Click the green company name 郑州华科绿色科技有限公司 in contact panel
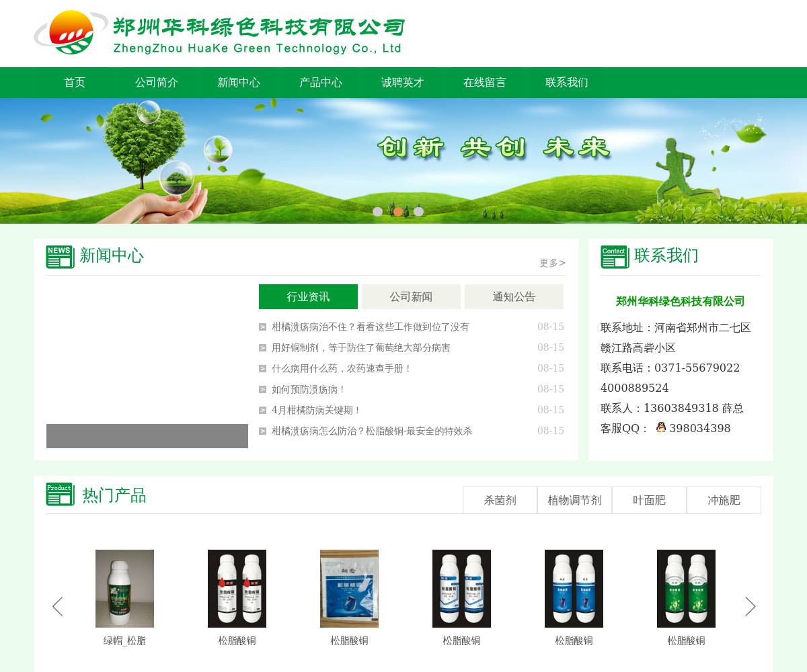The width and height of the screenshot is (807, 672). [681, 301]
